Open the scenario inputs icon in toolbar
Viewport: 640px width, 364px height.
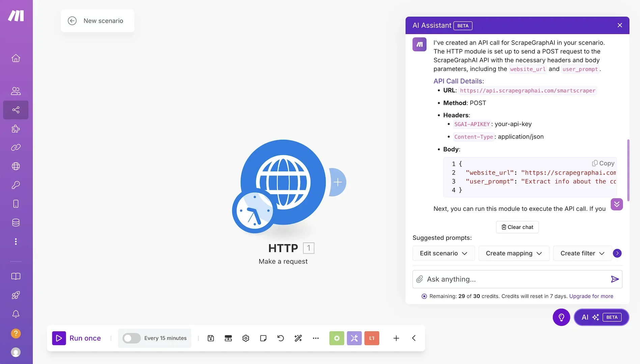pyautogui.click(x=228, y=338)
